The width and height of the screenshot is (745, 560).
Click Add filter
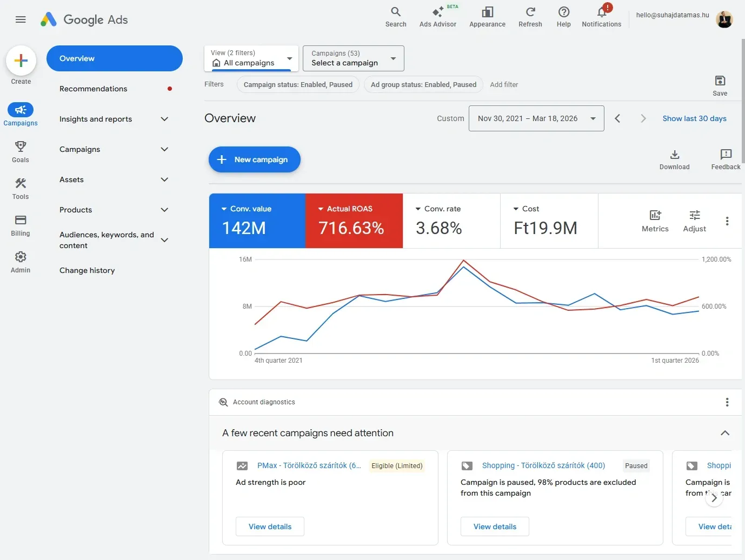click(x=504, y=85)
